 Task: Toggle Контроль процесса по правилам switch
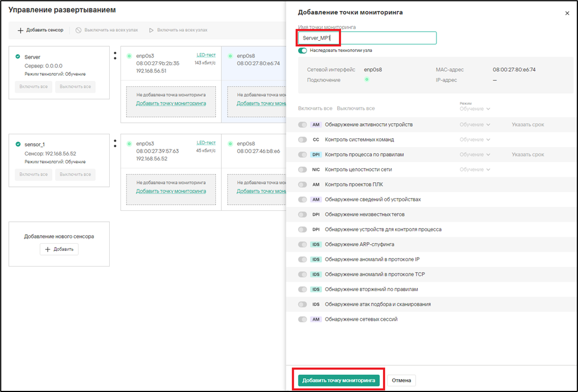tap(302, 154)
